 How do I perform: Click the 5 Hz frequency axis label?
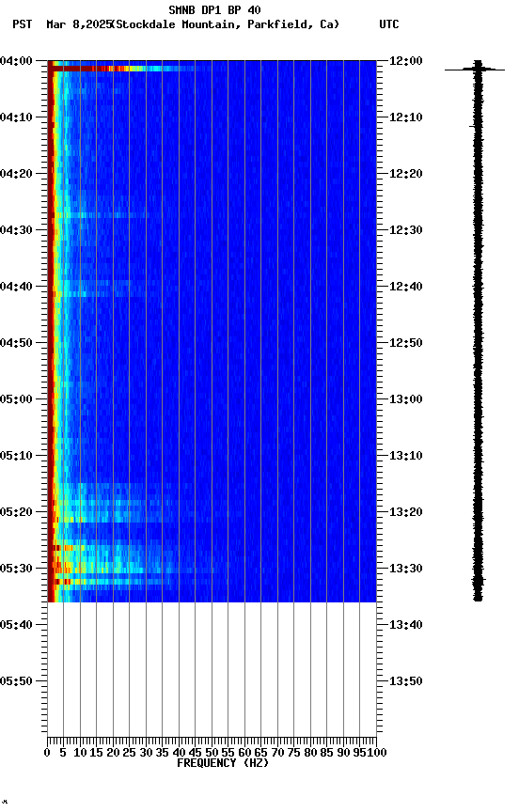63,753
